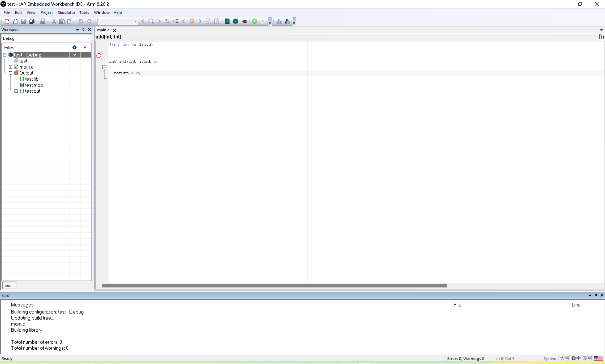This screenshot has width=605, height=364.
Task: Toggle checkmark on test - Debug row
Action: [75, 54]
